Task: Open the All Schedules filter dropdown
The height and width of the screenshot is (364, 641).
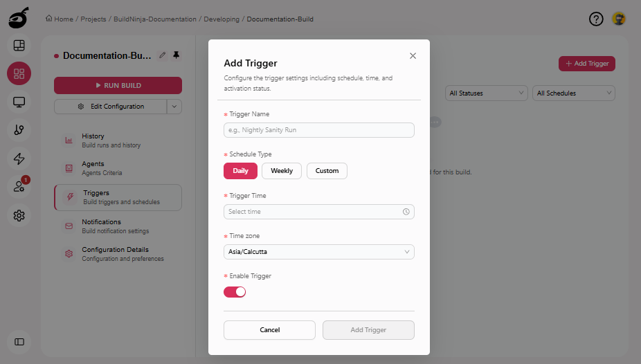Action: pyautogui.click(x=574, y=93)
